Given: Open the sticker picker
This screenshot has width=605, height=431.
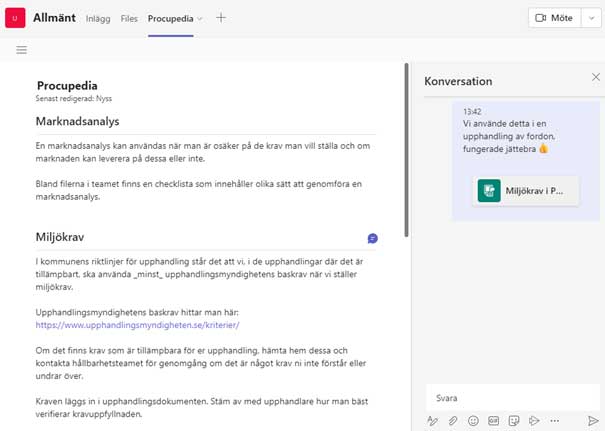Looking at the screenshot, I should pos(514,421).
